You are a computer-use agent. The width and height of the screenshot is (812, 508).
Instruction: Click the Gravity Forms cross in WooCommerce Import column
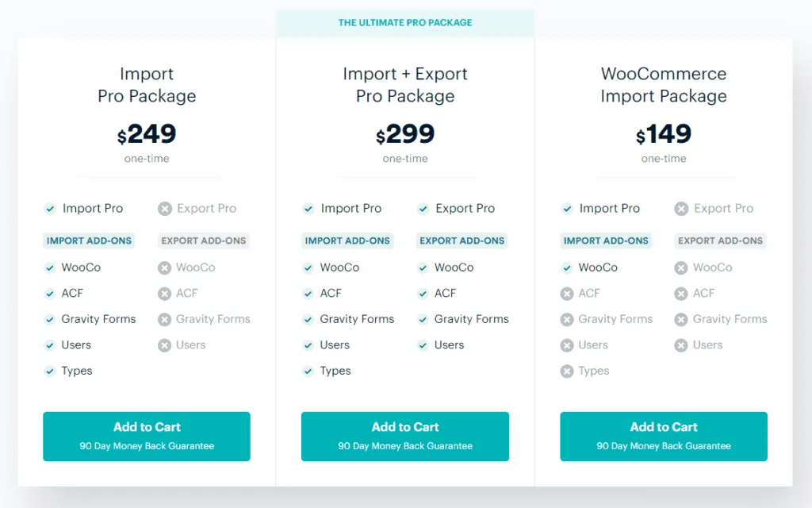(567, 319)
